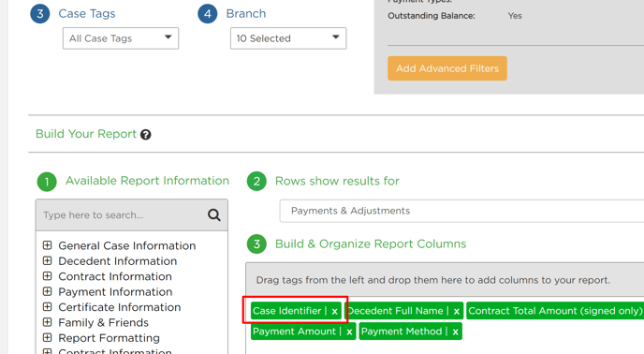Expand Payment Information plus icon
The width and height of the screenshot is (644, 354).
point(47,291)
